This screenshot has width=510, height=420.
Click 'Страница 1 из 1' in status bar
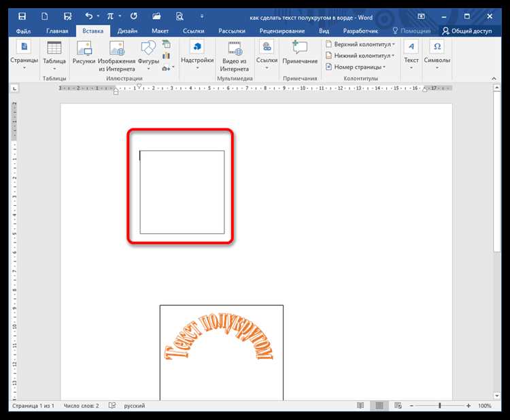(x=33, y=406)
